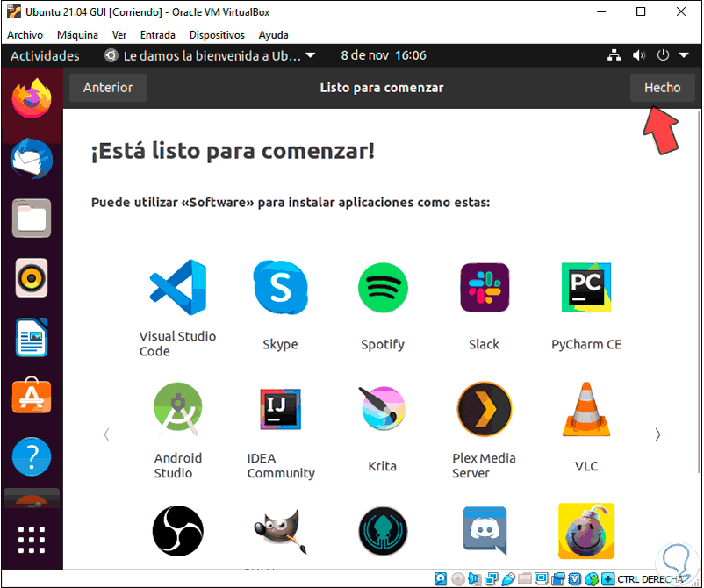Open the Ver menu

119,35
